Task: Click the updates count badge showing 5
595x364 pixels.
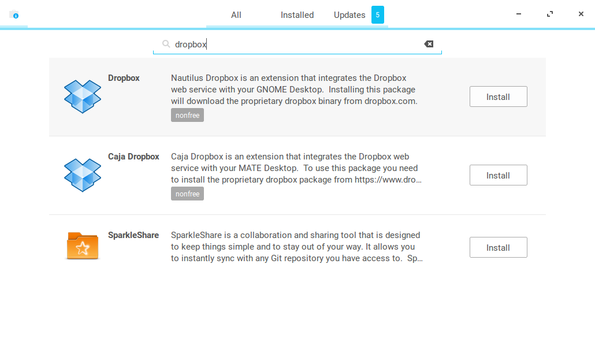Action: [x=378, y=15]
